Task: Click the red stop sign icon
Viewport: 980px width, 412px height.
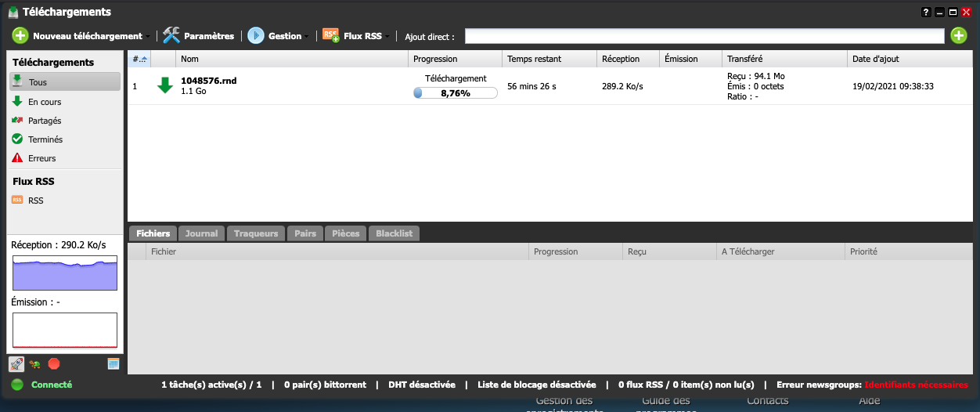Action: tap(54, 363)
